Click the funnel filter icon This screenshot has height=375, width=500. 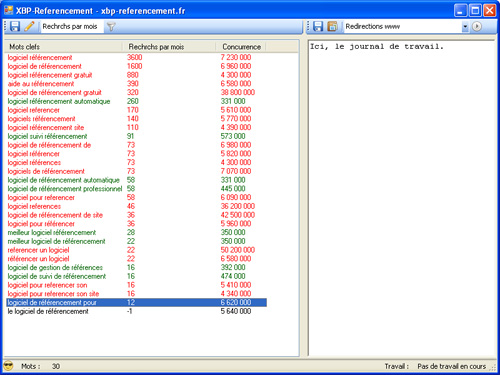111,26
